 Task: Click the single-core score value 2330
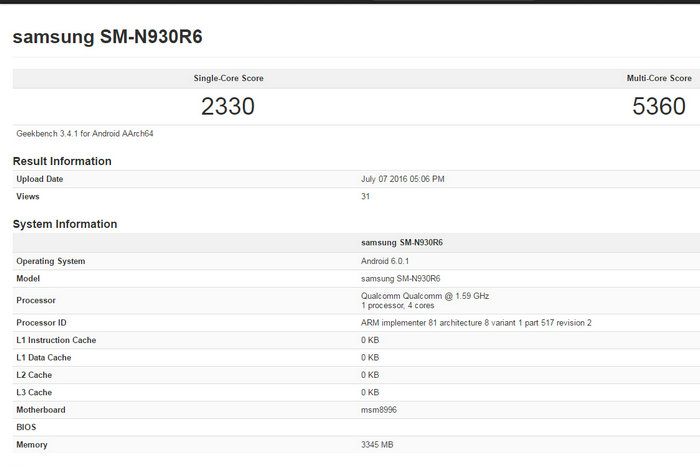228,106
